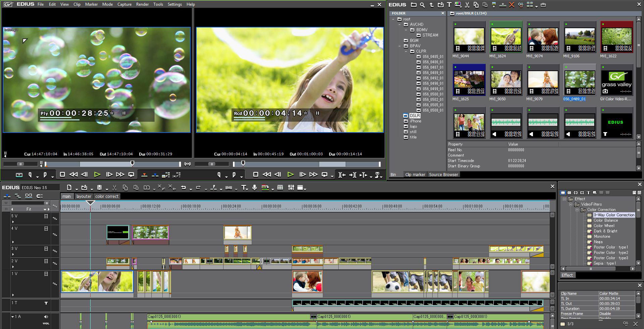Image resolution: width=644 pixels, height=329 pixels.
Task: Click the red X delete icon in the bin
Action: pyautogui.click(x=511, y=5)
